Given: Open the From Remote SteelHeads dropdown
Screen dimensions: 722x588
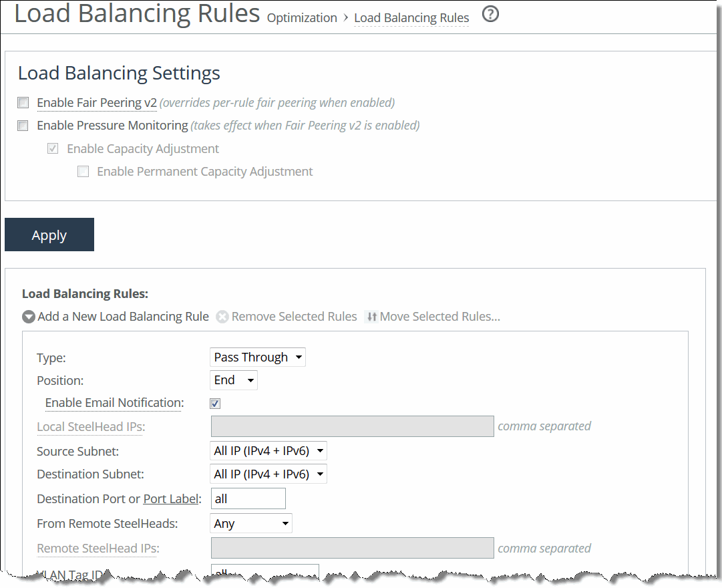Looking at the screenshot, I should (x=251, y=523).
